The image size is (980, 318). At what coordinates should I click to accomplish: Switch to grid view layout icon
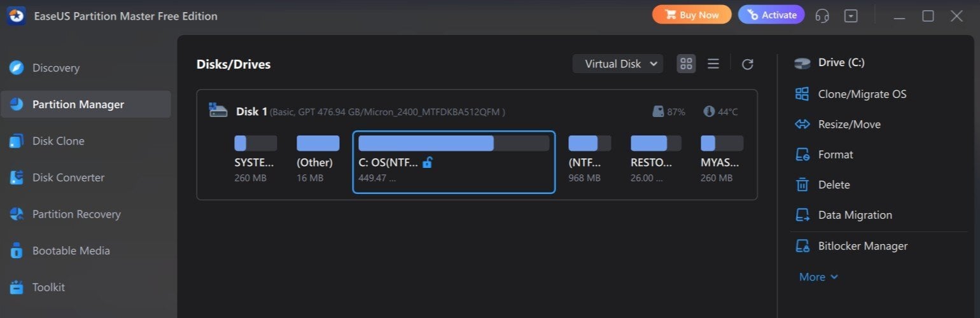pos(686,64)
